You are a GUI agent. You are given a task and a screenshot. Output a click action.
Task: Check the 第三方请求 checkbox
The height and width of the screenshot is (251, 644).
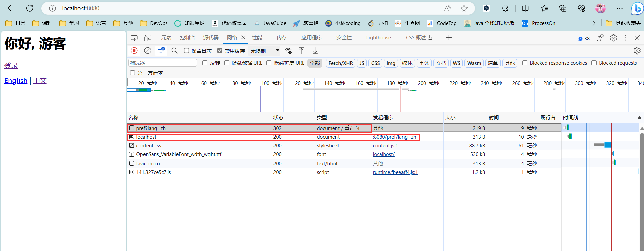[x=132, y=73]
